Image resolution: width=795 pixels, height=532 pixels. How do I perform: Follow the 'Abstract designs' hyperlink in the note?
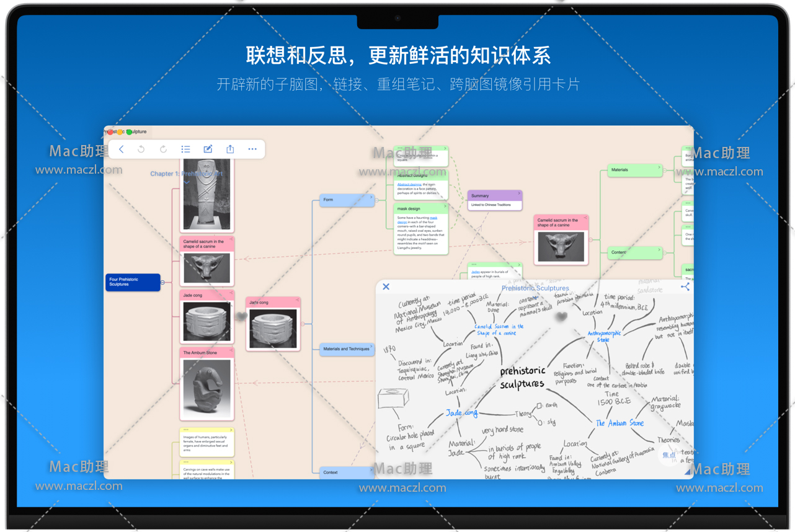pos(409,185)
